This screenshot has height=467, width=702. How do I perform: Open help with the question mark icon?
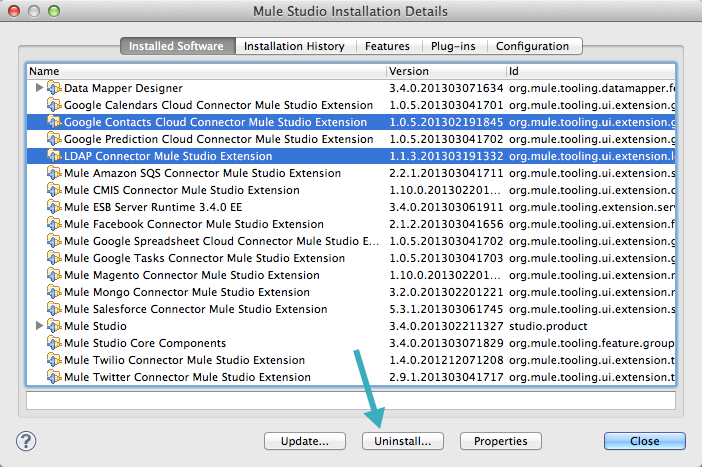26,441
